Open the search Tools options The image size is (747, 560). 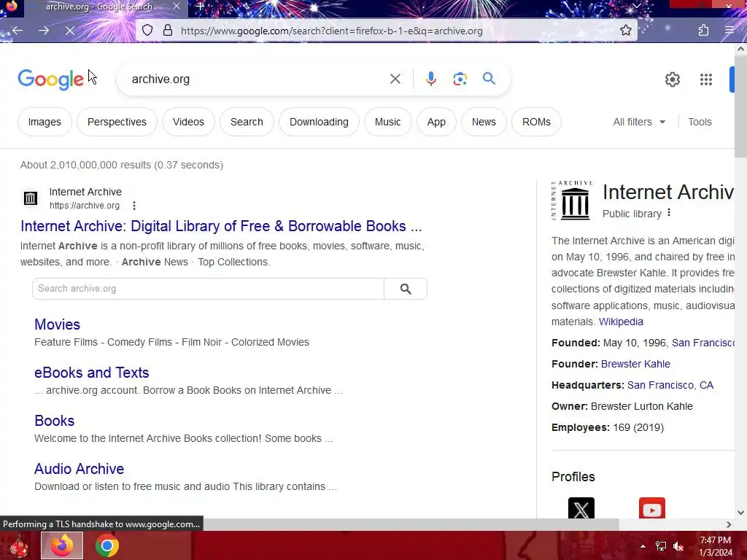[700, 122]
